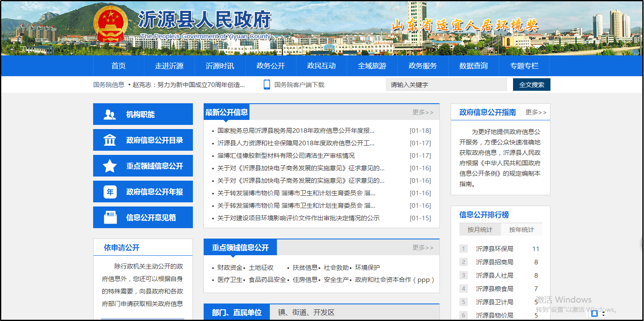Click the mobile phone icon beside 国务院客户端下载
Screen dimensions: 644x321
(x=267, y=85)
